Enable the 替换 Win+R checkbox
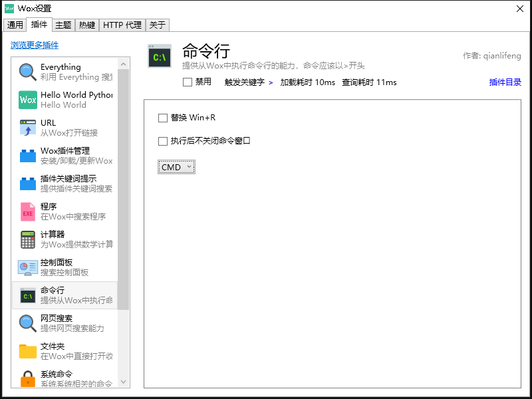This screenshot has width=532, height=399. pyautogui.click(x=163, y=118)
